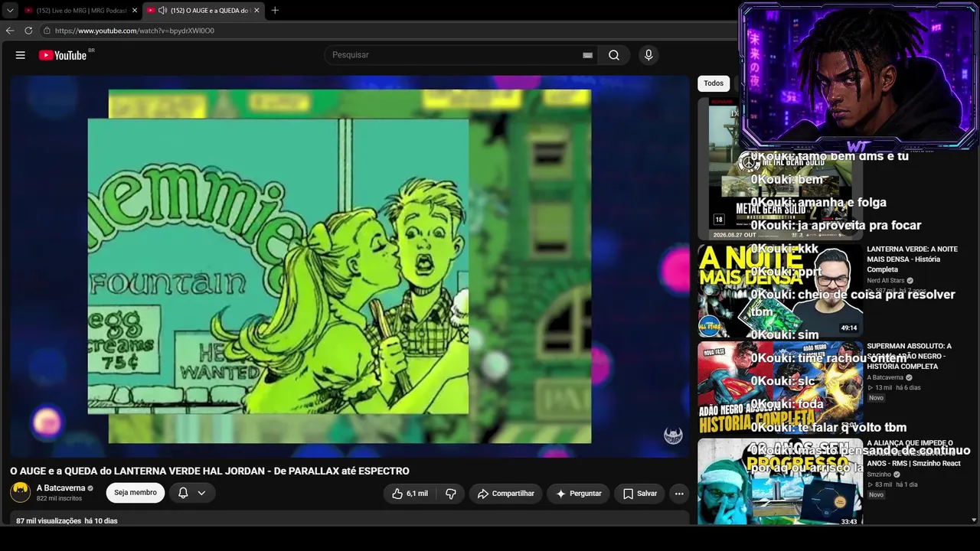Open the Nerd All Stars channel
The height and width of the screenshot is (551, 980).
(886, 281)
